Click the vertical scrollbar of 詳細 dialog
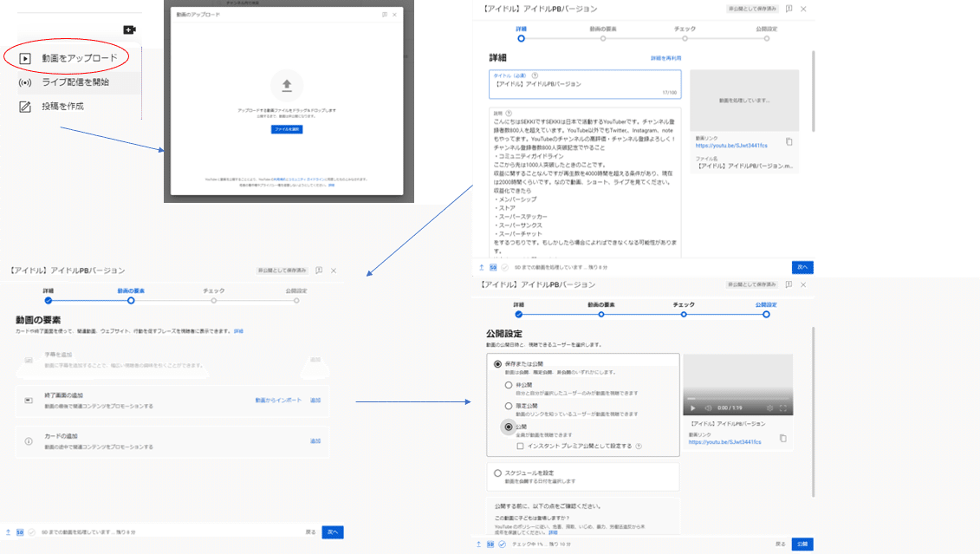Viewport: 980px width, 554px height. coord(813,91)
